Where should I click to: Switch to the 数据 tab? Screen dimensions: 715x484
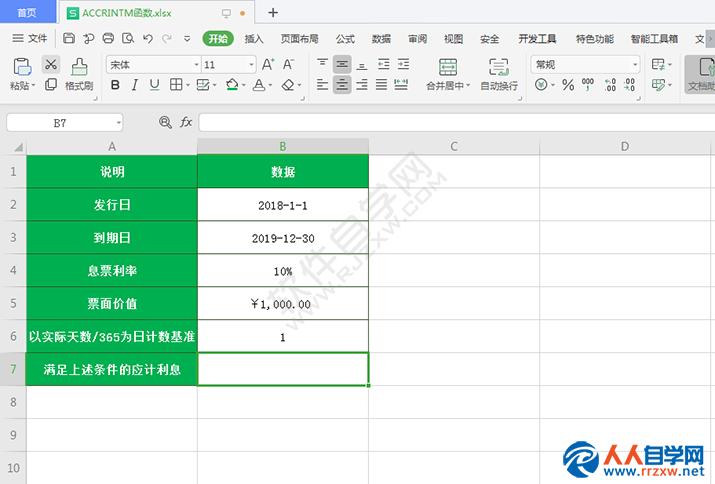381,39
